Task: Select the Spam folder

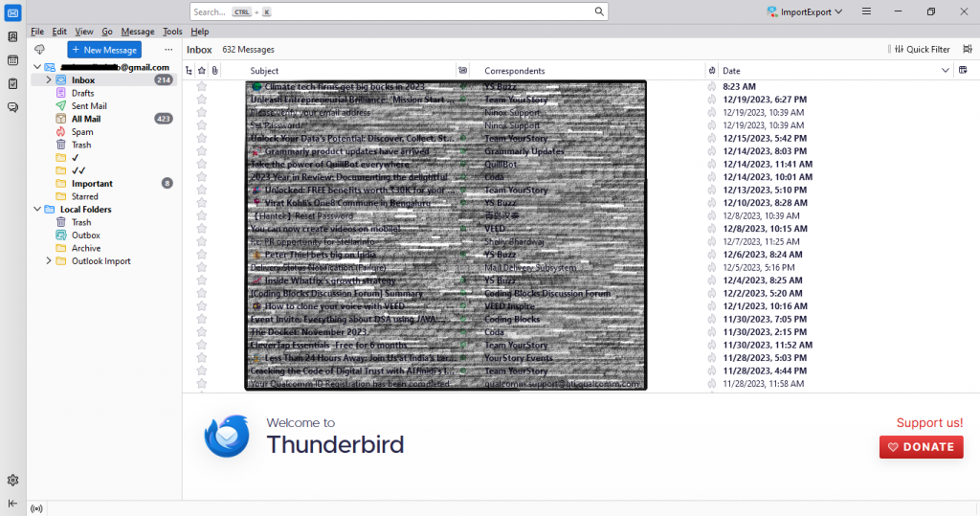Action: click(82, 132)
